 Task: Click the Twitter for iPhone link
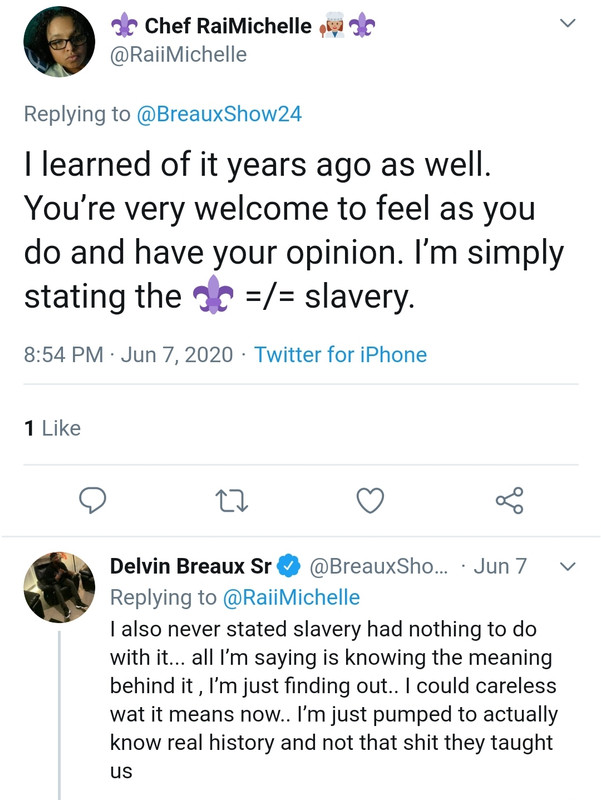pyautogui.click(x=340, y=355)
